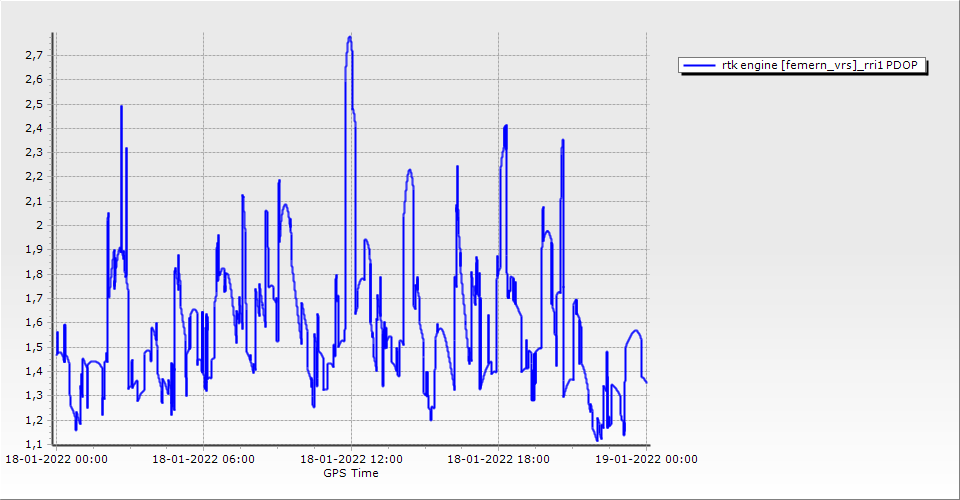This screenshot has height=500, width=960.
Task: Click the 18-01-2022 18:00 x-axis label
Action: click(498, 459)
